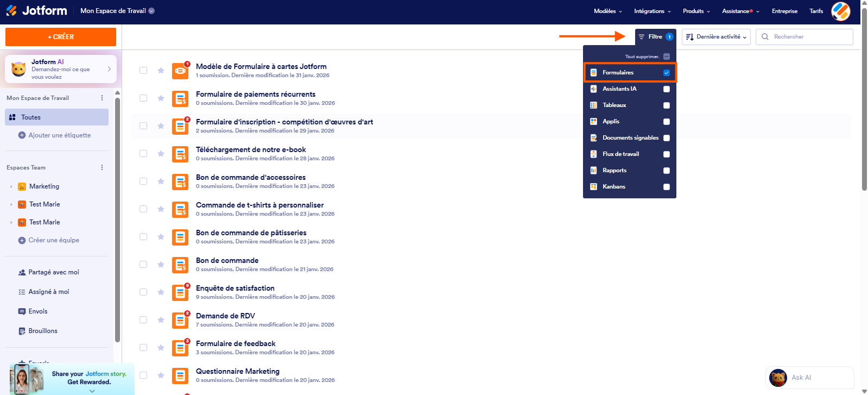
Task: Open the Jotform logo home link
Action: 36,10
